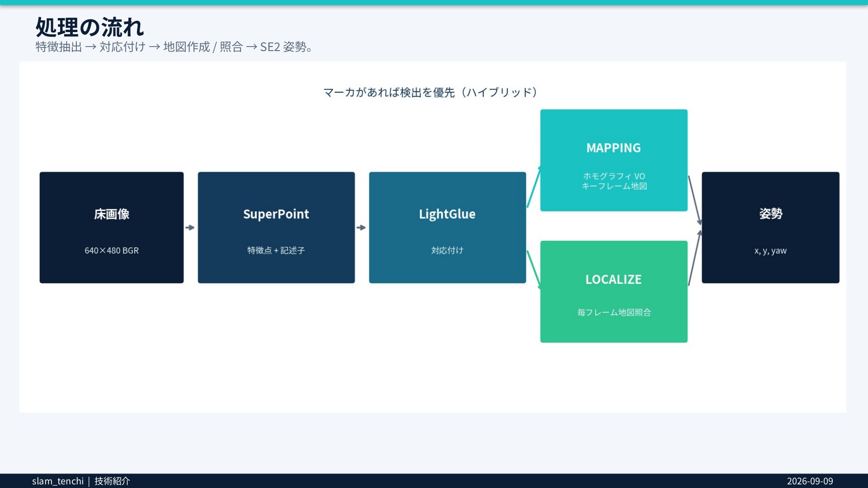This screenshot has width=868, height=488.
Task: Select the SuperPoint box heading
Action: click(x=276, y=214)
